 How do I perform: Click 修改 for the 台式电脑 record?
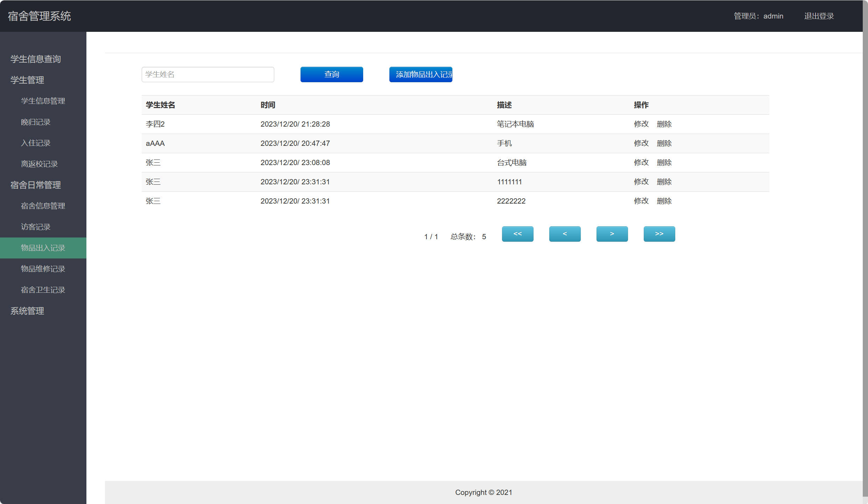pos(641,163)
